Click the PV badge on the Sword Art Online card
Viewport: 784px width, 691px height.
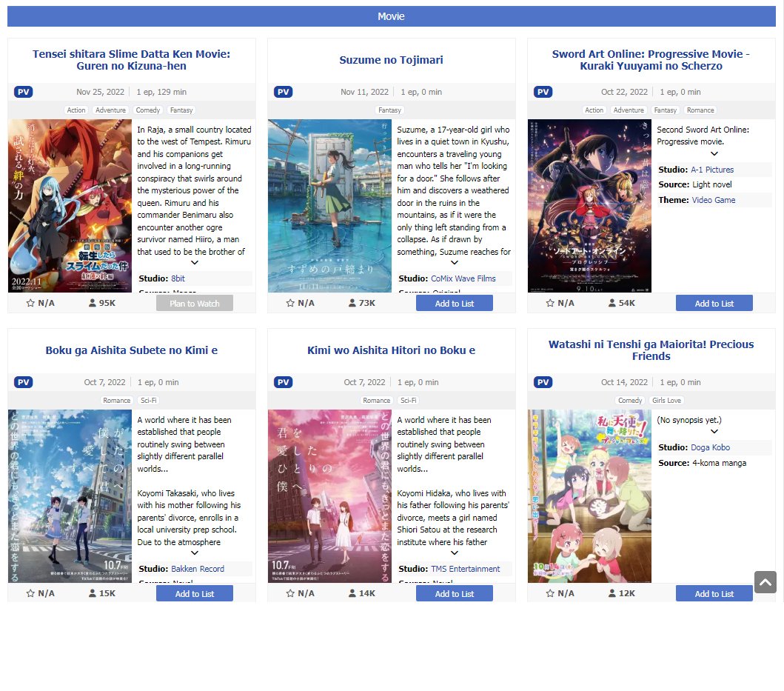[x=543, y=92]
